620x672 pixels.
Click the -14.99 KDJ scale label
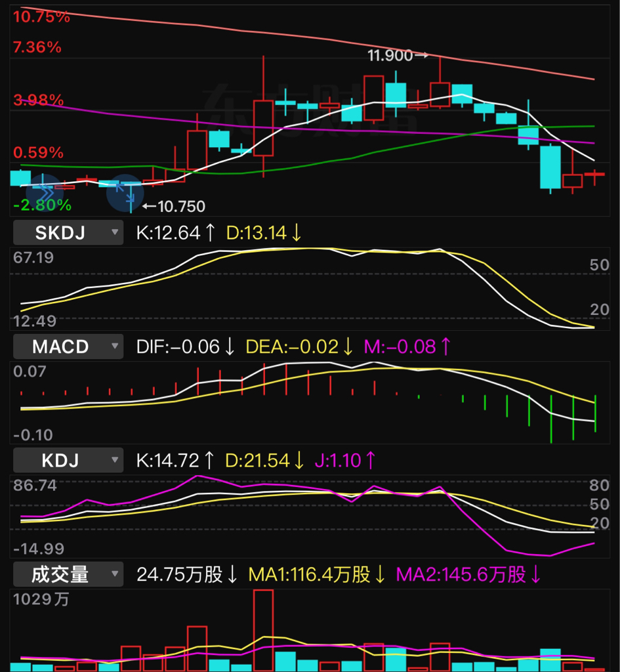coord(39,549)
